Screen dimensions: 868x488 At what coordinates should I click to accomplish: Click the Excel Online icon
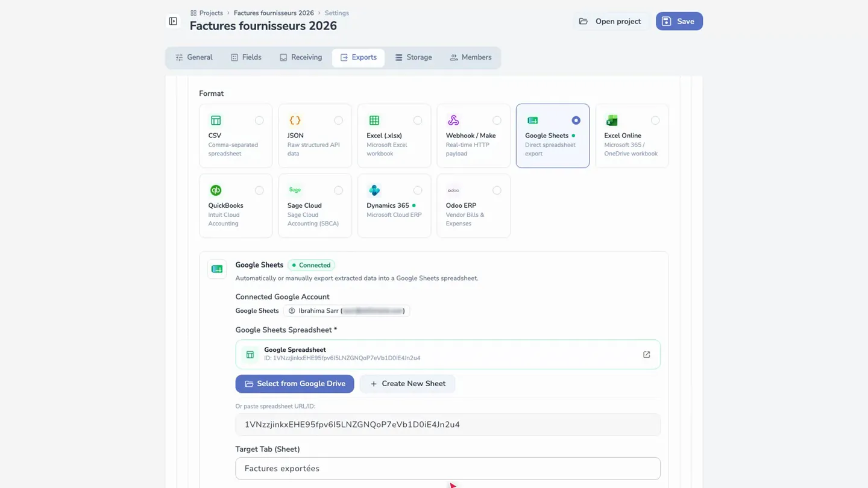click(612, 120)
